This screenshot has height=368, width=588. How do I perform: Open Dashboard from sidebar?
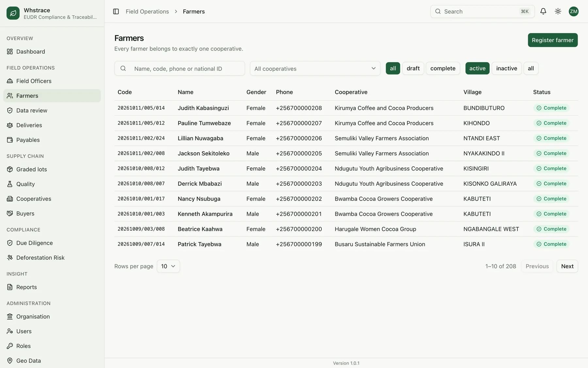[52, 52]
